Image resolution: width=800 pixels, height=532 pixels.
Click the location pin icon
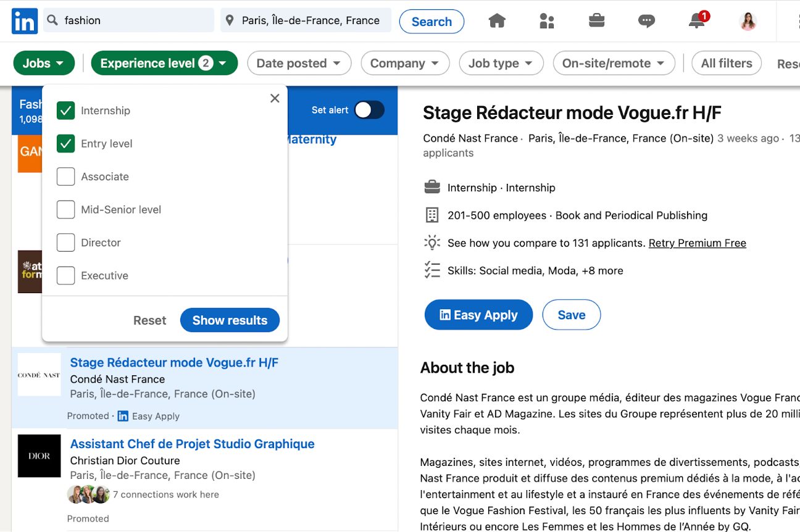tap(230, 20)
